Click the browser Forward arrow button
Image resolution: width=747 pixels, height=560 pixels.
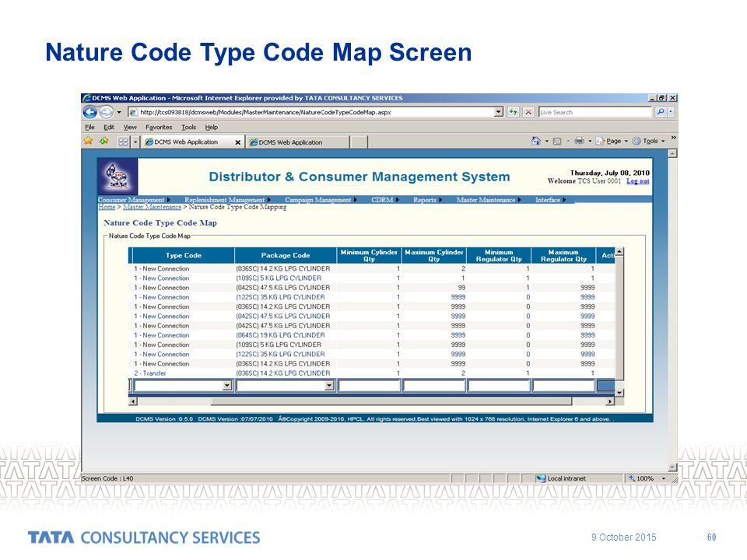(x=106, y=112)
